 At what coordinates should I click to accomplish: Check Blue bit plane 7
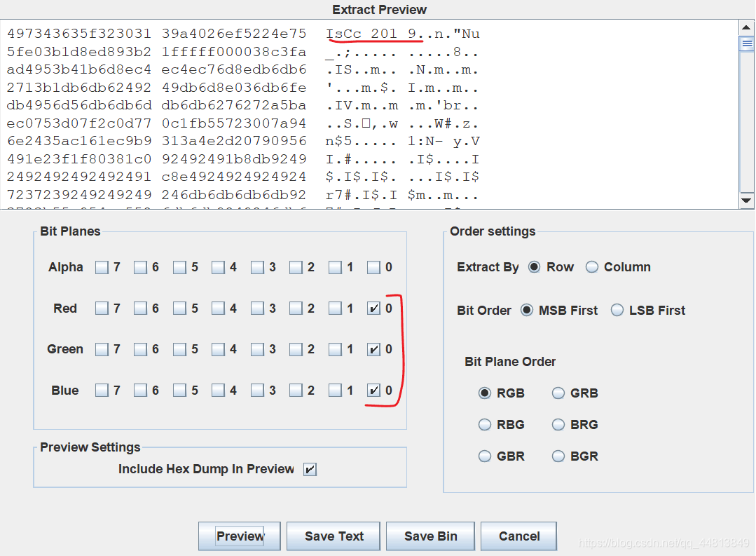102,391
